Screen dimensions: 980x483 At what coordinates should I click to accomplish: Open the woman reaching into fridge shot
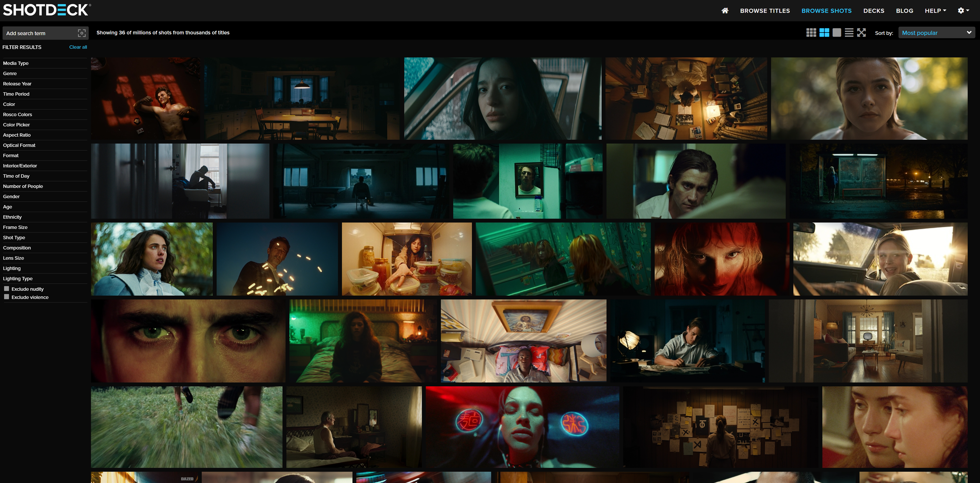tap(407, 259)
